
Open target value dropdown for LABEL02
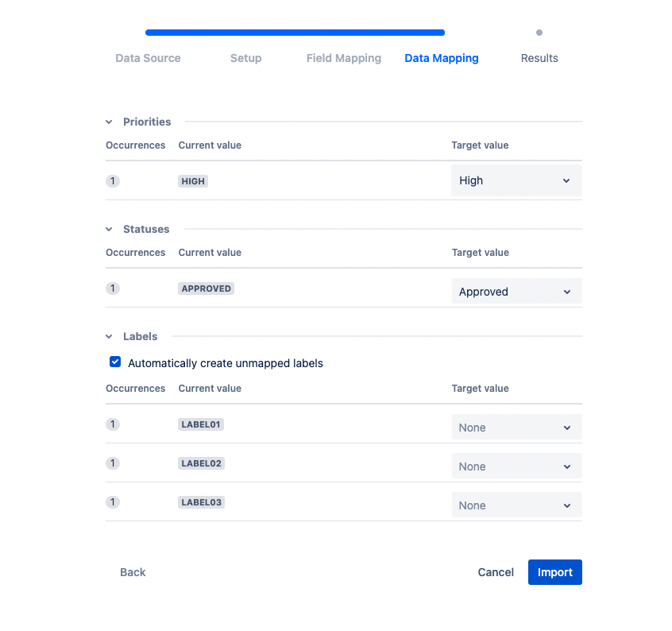(x=516, y=466)
